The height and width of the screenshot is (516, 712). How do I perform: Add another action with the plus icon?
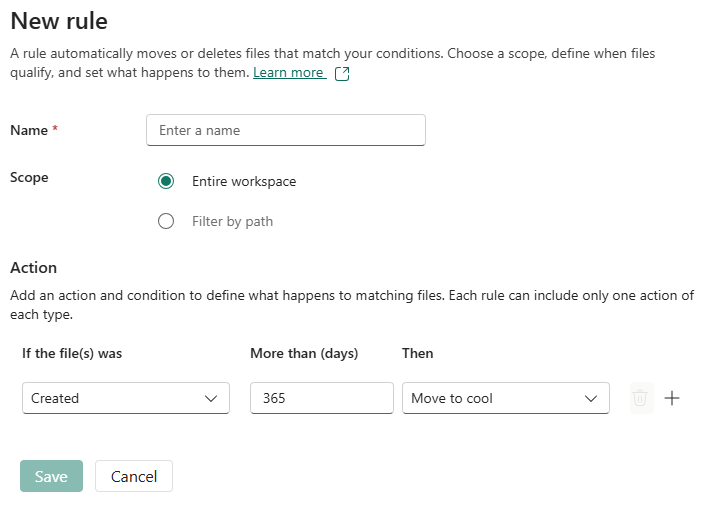tap(672, 398)
